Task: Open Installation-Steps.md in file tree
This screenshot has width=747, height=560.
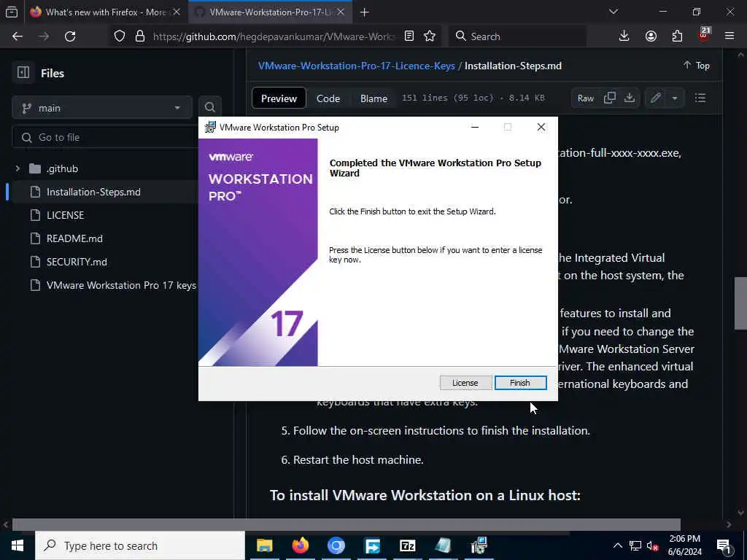Action: [93, 192]
